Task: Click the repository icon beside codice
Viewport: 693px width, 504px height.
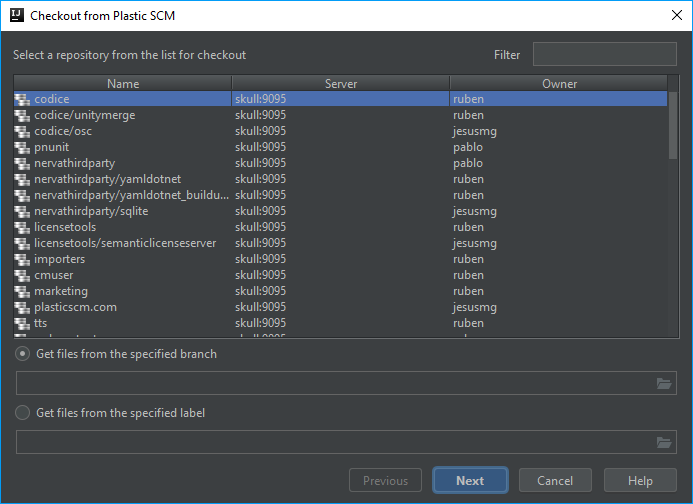Action: pyautogui.click(x=22, y=99)
